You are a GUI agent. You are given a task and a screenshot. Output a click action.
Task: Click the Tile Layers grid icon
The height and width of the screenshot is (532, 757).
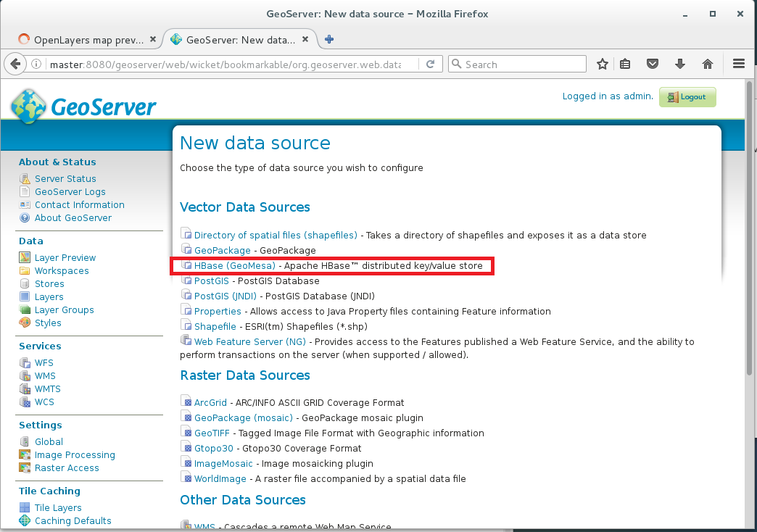pyautogui.click(x=25, y=507)
